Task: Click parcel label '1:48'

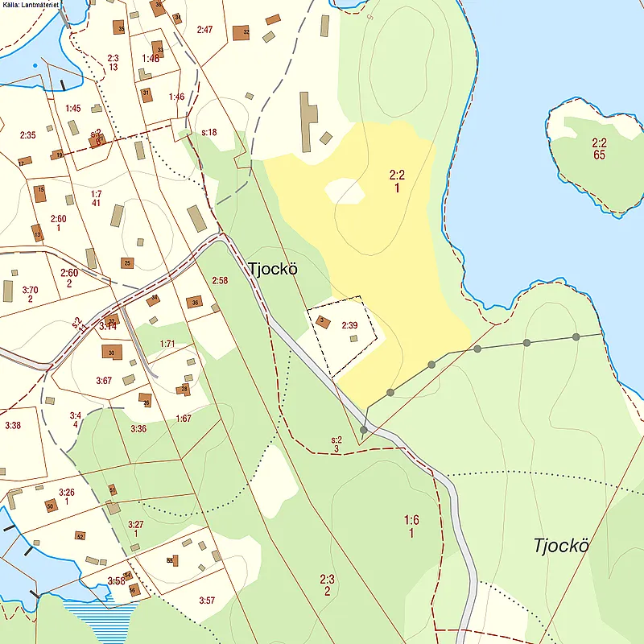Action: coord(151,58)
